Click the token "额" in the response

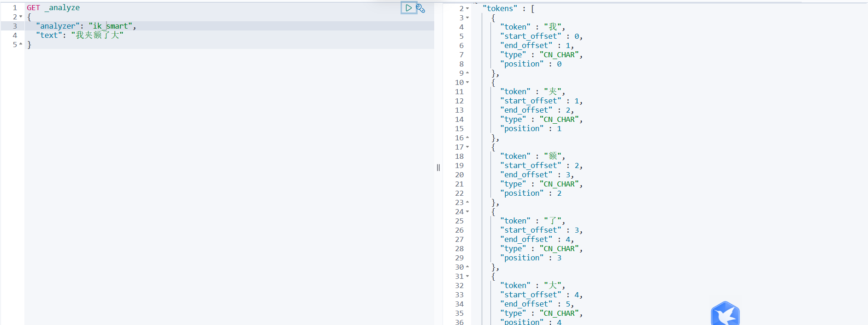(x=552, y=156)
